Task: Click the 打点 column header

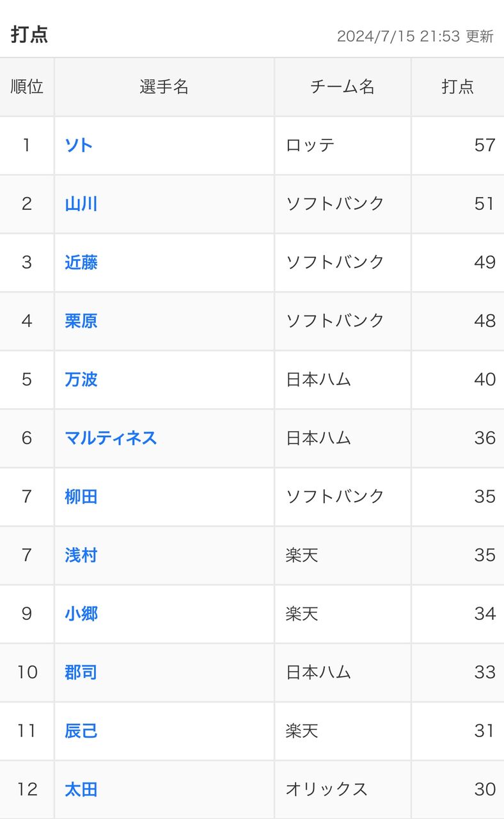Action: pos(458,87)
